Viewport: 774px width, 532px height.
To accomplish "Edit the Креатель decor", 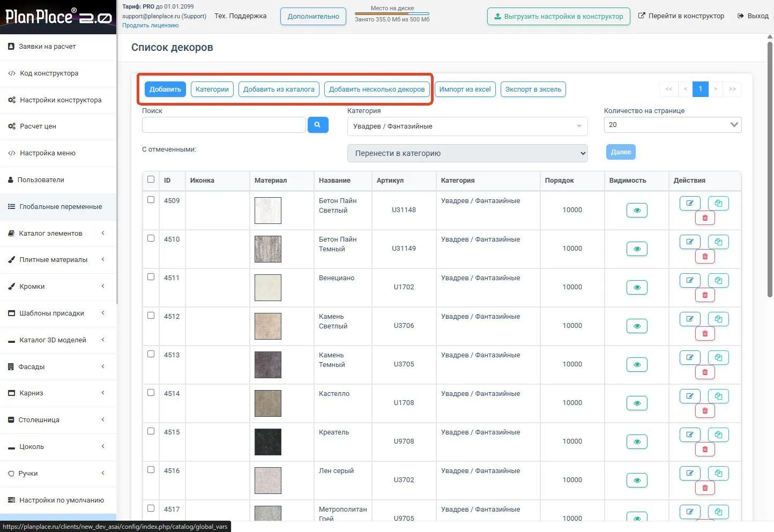I will 690,434.
